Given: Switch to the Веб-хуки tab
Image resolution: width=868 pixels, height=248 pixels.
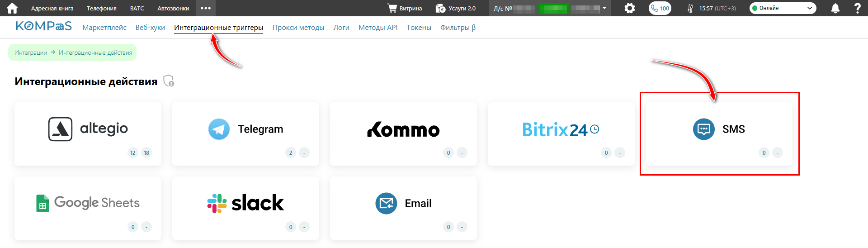Looking at the screenshot, I should click(150, 28).
